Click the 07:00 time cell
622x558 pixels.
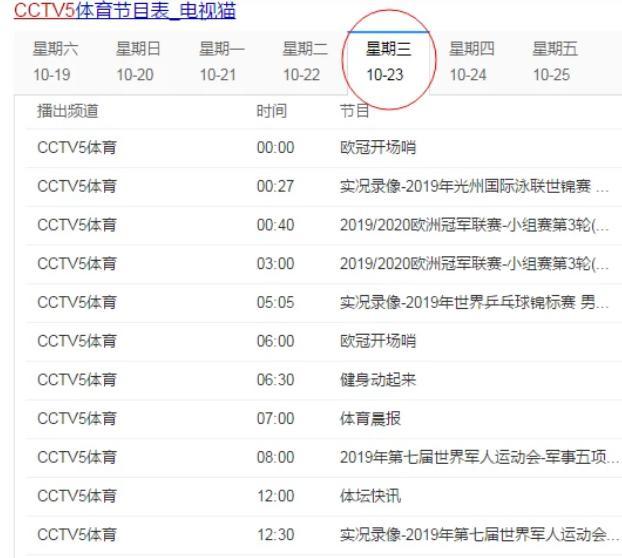(x=276, y=419)
